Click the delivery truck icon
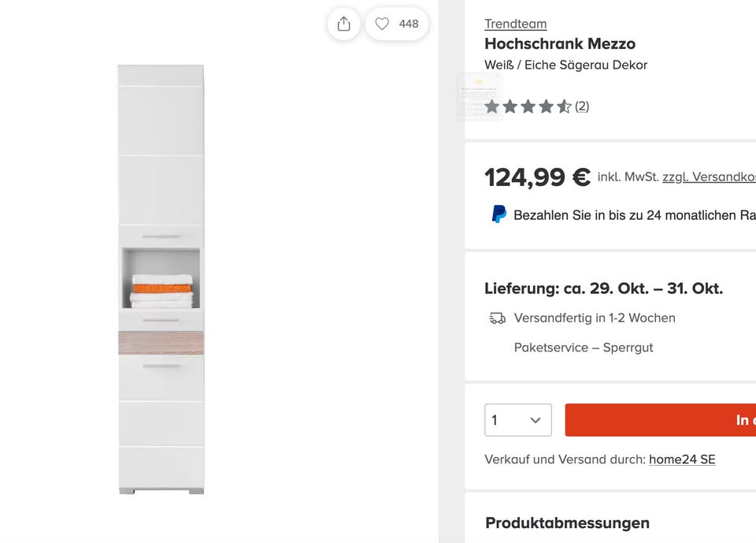 [497, 318]
